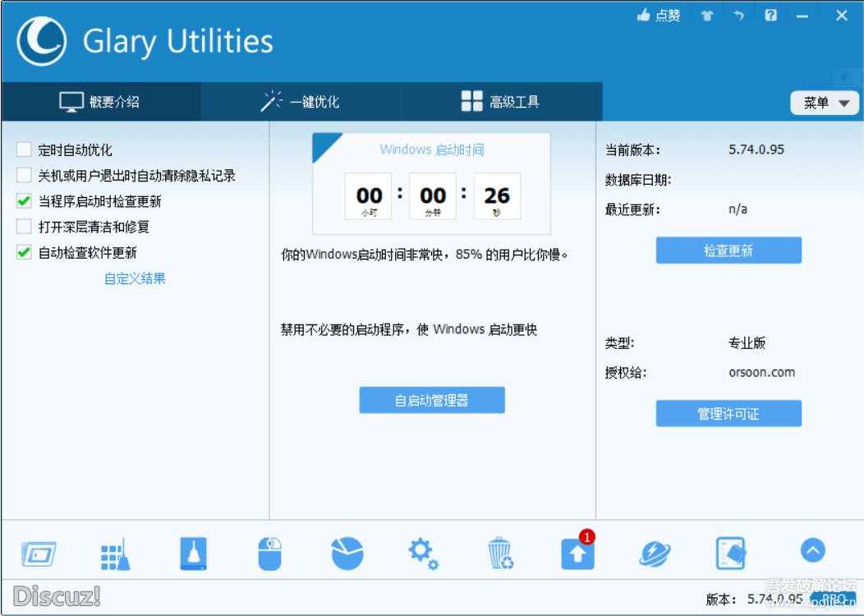
Task: Open the context menu manager mouse icon
Action: (270, 554)
